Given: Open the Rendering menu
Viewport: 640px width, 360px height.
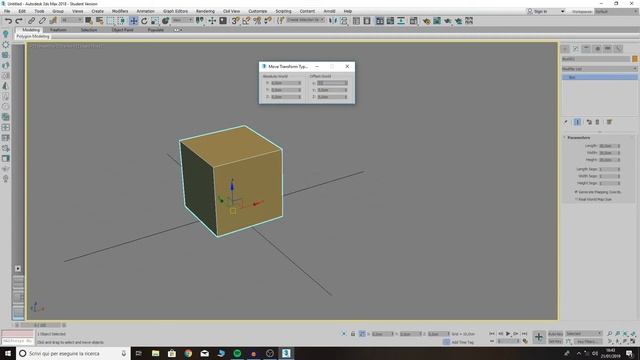Looking at the screenshot, I should point(205,11).
